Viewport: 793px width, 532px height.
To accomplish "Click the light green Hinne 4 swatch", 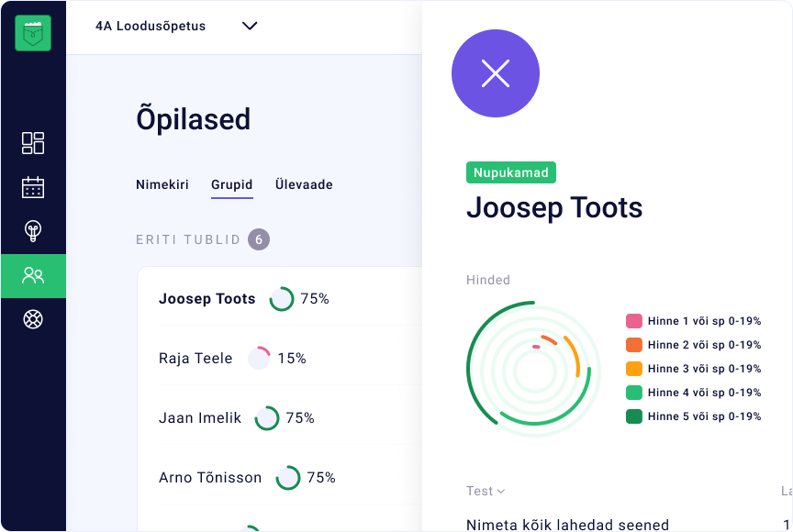I will (x=633, y=393).
